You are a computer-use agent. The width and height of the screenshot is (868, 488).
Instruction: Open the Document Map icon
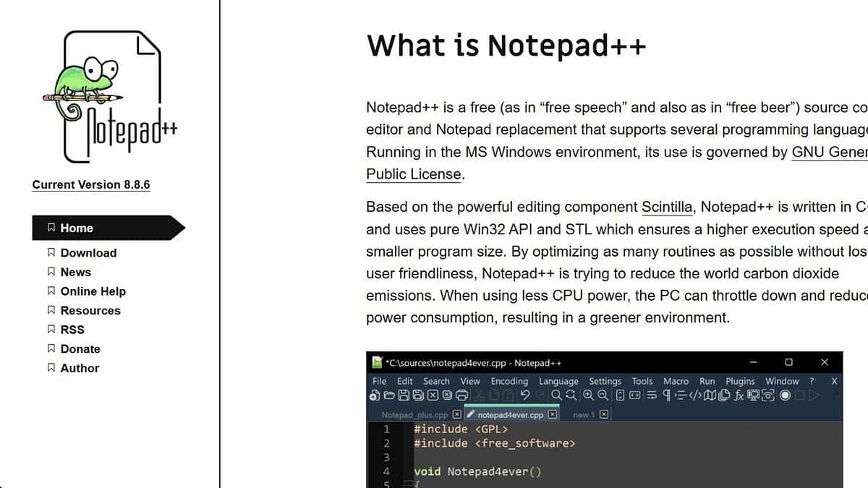pos(710,395)
